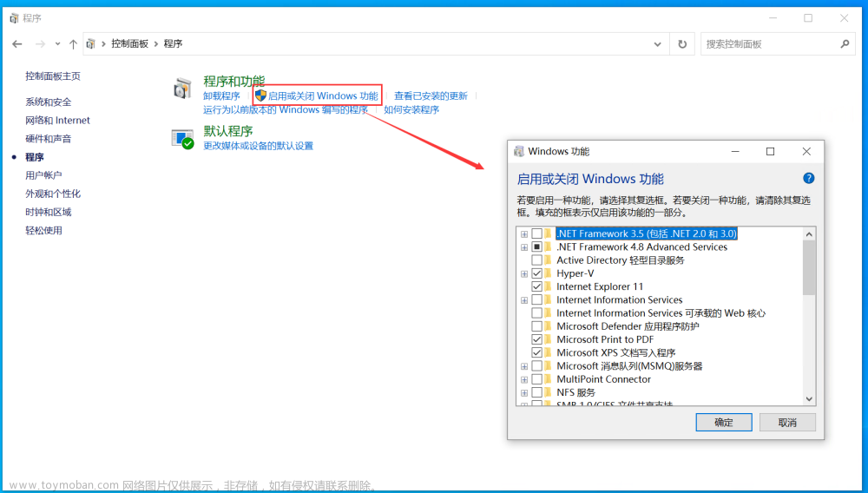Expand the MultiPoint Connector node
The width and height of the screenshot is (868, 493).
(524, 379)
